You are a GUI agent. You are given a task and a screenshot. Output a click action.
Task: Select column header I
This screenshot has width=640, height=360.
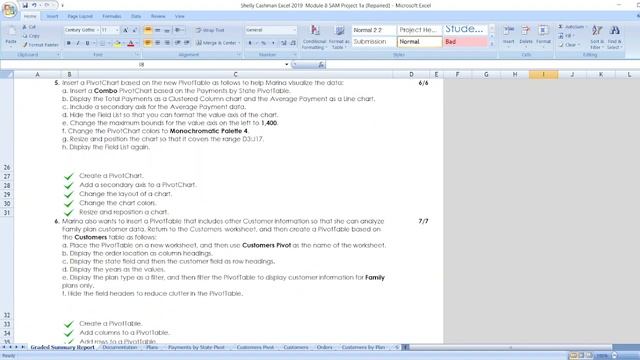[x=543, y=74]
